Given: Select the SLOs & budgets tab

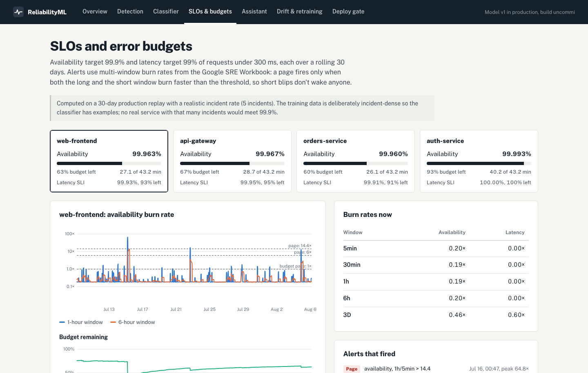Looking at the screenshot, I should pos(210,11).
